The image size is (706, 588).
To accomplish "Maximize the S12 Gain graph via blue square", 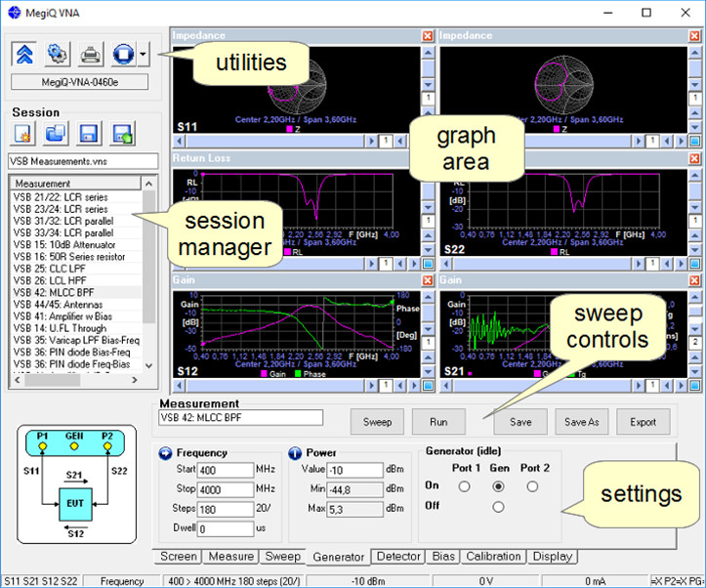I will point(429,386).
